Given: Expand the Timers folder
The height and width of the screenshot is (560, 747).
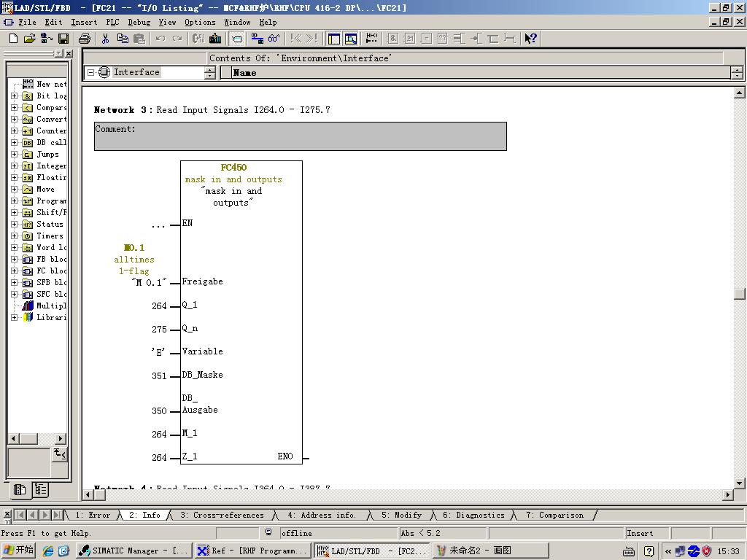Looking at the screenshot, I should coord(15,236).
